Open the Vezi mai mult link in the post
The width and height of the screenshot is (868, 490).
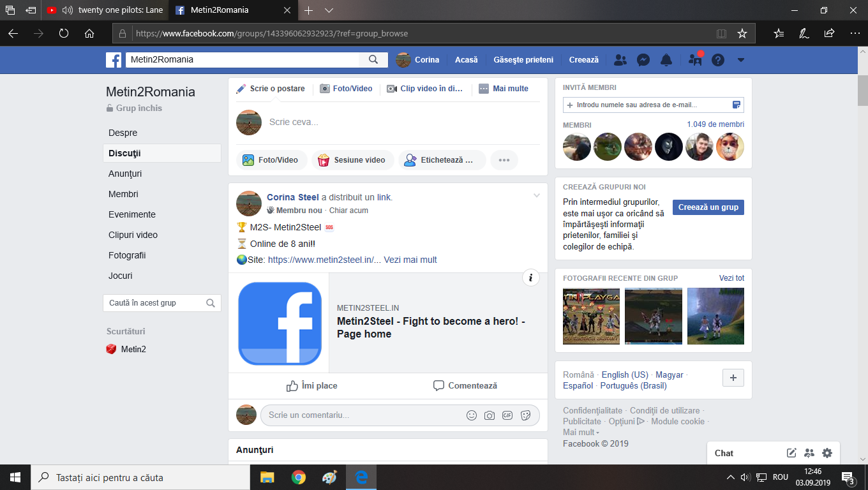click(410, 260)
